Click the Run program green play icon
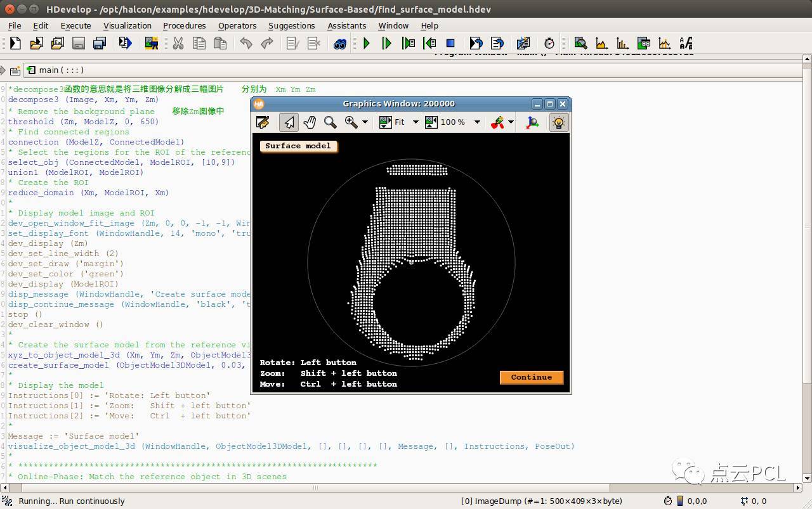Screen dimensions: 812x509 (366, 43)
